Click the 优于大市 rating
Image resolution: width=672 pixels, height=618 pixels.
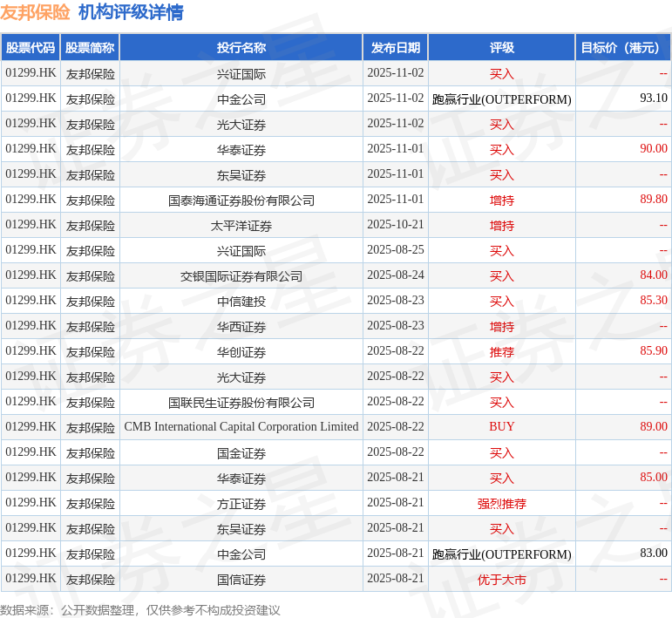click(x=501, y=580)
